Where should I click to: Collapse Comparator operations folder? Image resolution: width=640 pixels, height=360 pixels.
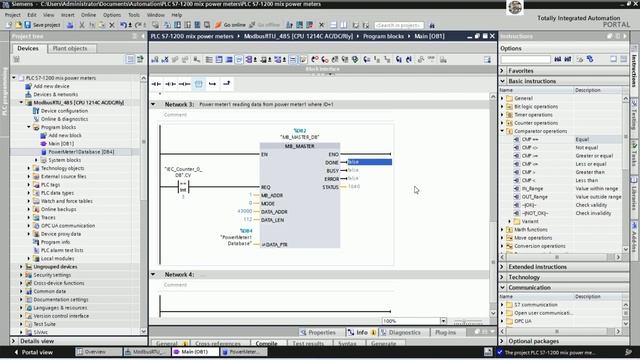502,131
